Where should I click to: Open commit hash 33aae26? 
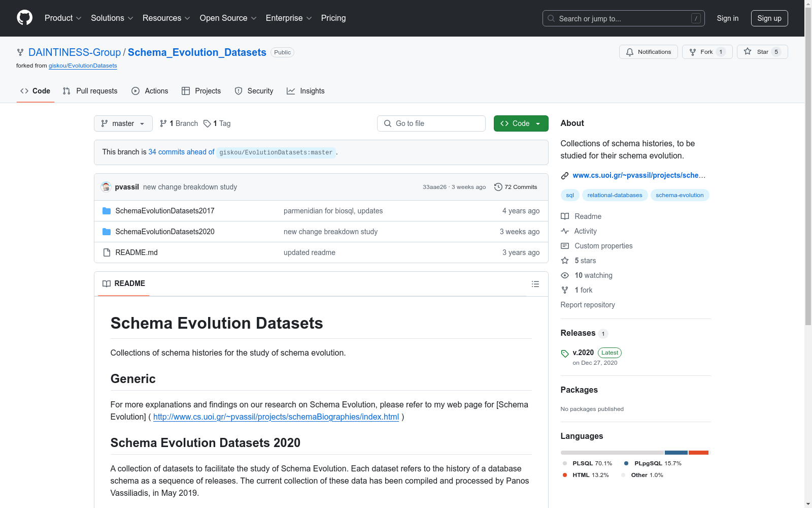[434, 187]
